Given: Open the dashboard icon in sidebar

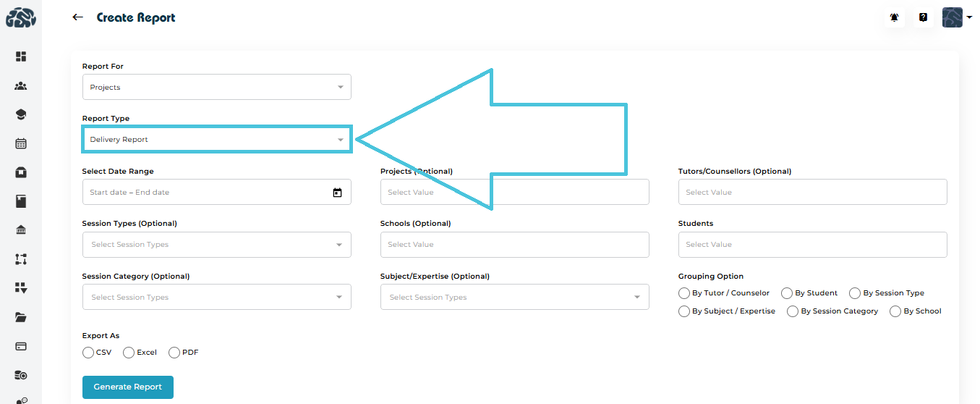Looking at the screenshot, I should pos(21,56).
